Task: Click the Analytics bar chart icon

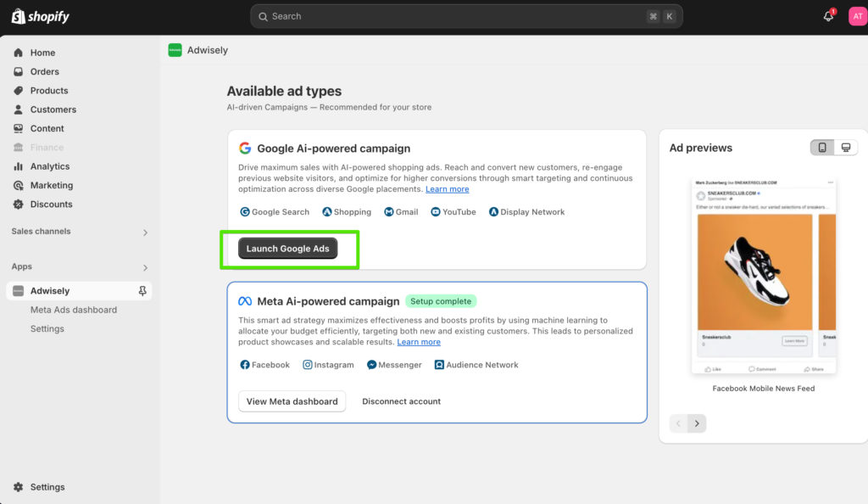Action: tap(19, 166)
